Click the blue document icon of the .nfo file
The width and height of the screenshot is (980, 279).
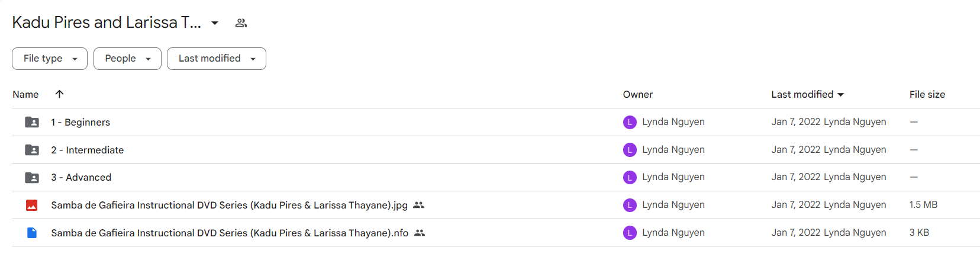point(32,233)
